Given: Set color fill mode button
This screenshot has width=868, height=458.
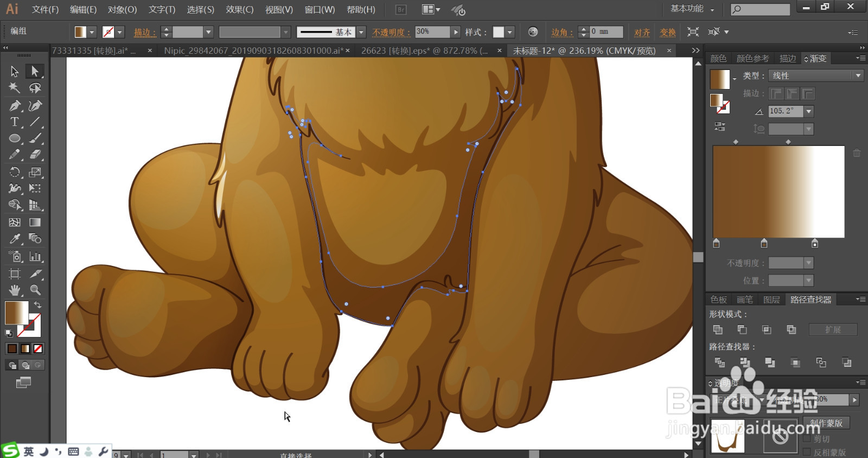Looking at the screenshot, I should click(x=12, y=348).
